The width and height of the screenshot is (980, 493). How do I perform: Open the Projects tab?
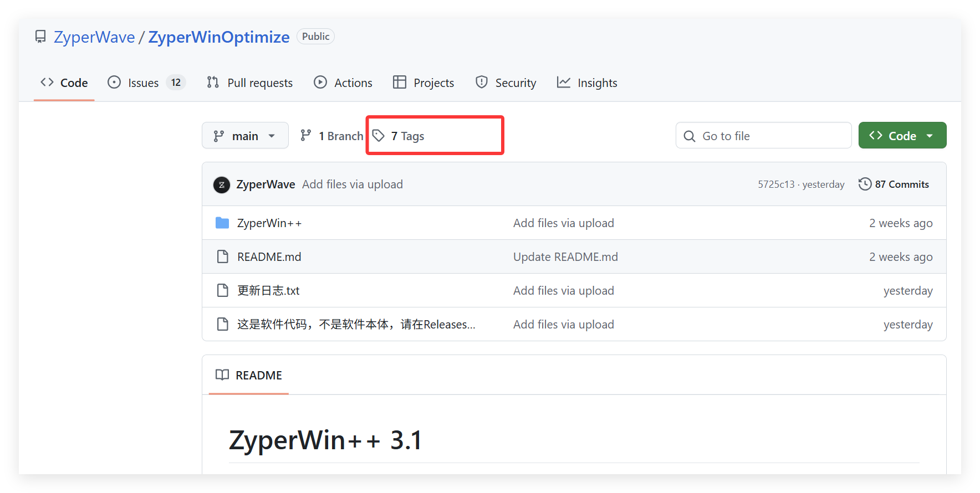tap(423, 83)
